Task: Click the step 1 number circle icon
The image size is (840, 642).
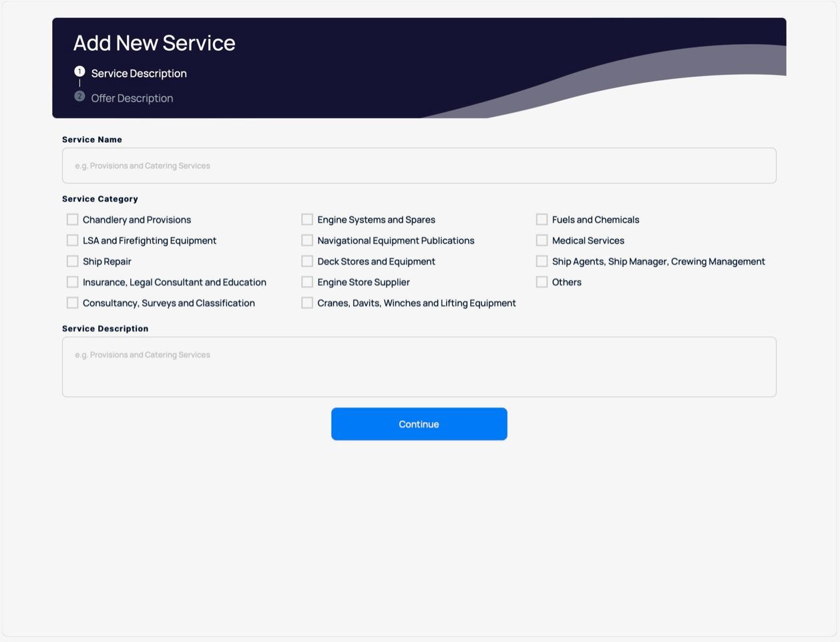Action: [79, 71]
